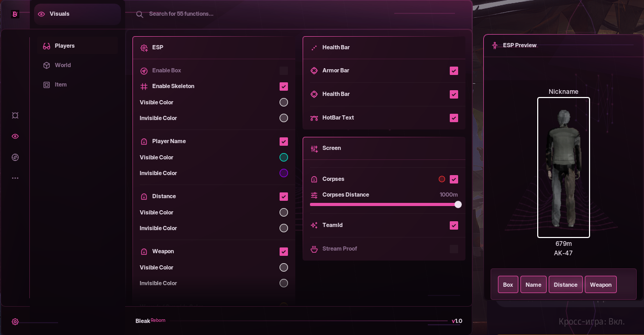Toggle the TeamId checkbox

[x=454, y=225]
